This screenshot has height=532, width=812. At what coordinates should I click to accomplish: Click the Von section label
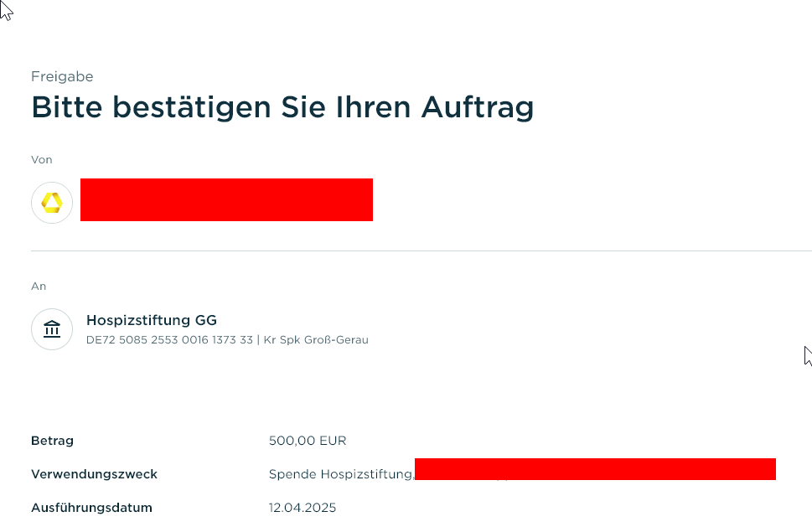[42, 159]
